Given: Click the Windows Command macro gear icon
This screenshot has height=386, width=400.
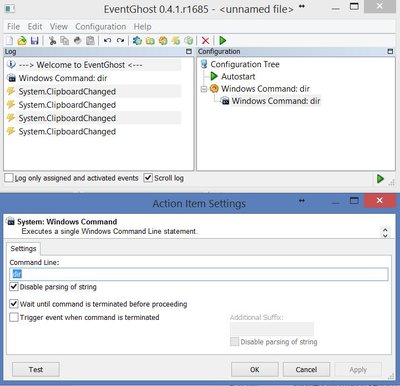Looking at the screenshot, I should tap(214, 89).
